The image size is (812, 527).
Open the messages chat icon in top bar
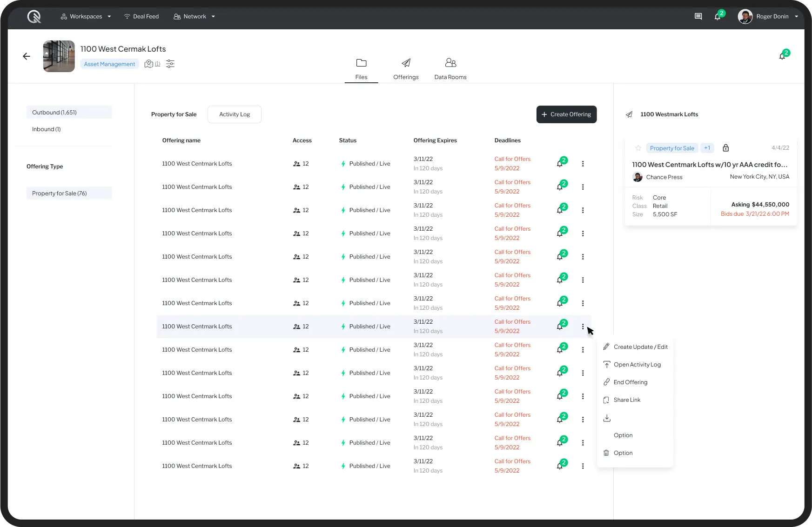(x=698, y=16)
